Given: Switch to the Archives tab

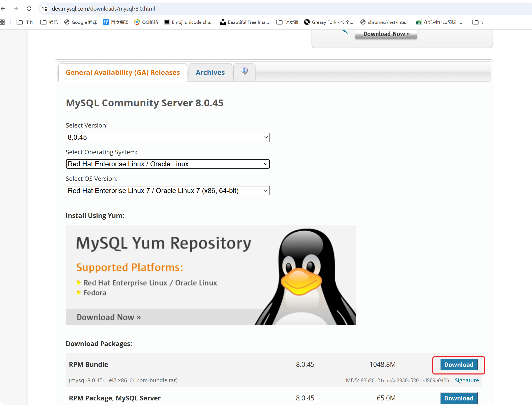Looking at the screenshot, I should (x=210, y=72).
